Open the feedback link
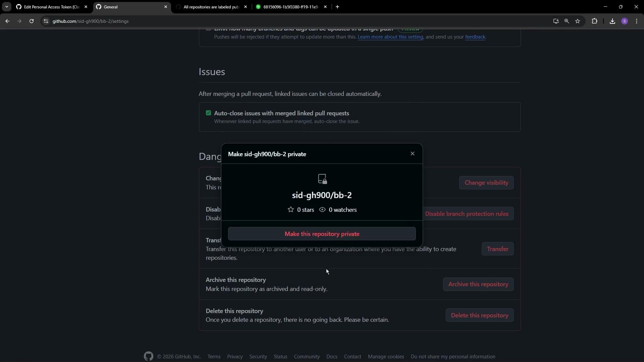The image size is (644, 362). pyautogui.click(x=475, y=37)
